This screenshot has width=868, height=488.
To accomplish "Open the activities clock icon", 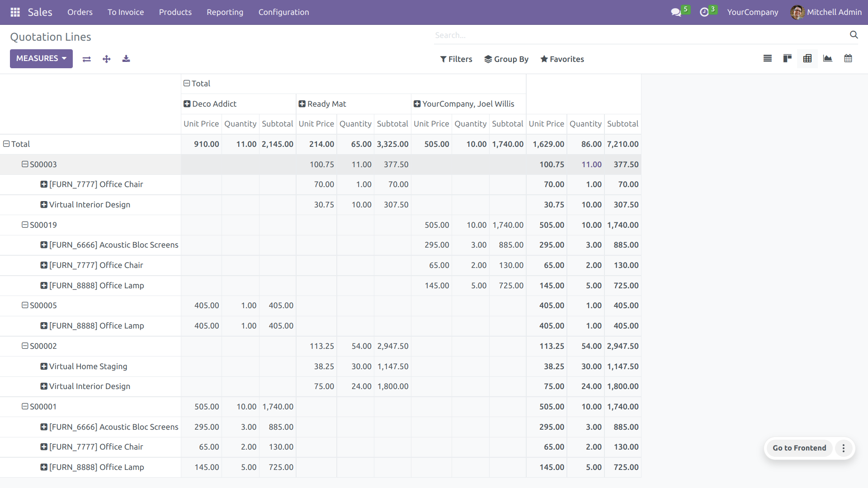I will (x=704, y=12).
